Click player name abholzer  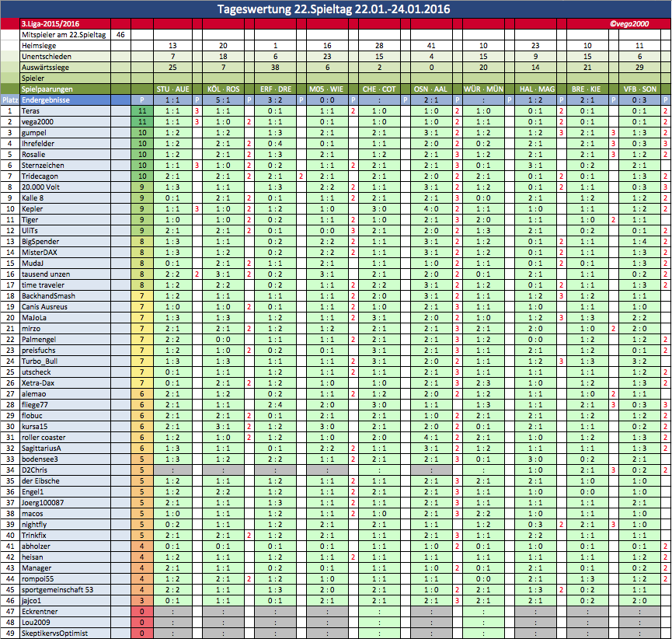(x=36, y=546)
